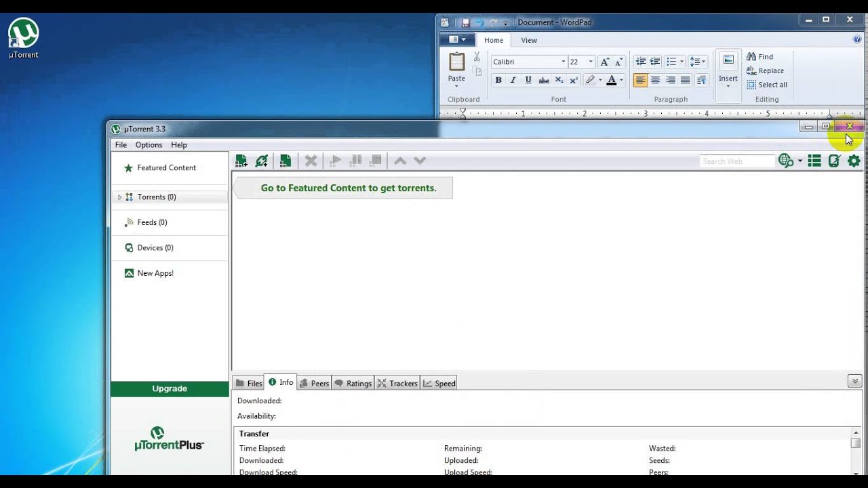Select Torrents (0) in sidebar
868x488 pixels.
point(170,197)
